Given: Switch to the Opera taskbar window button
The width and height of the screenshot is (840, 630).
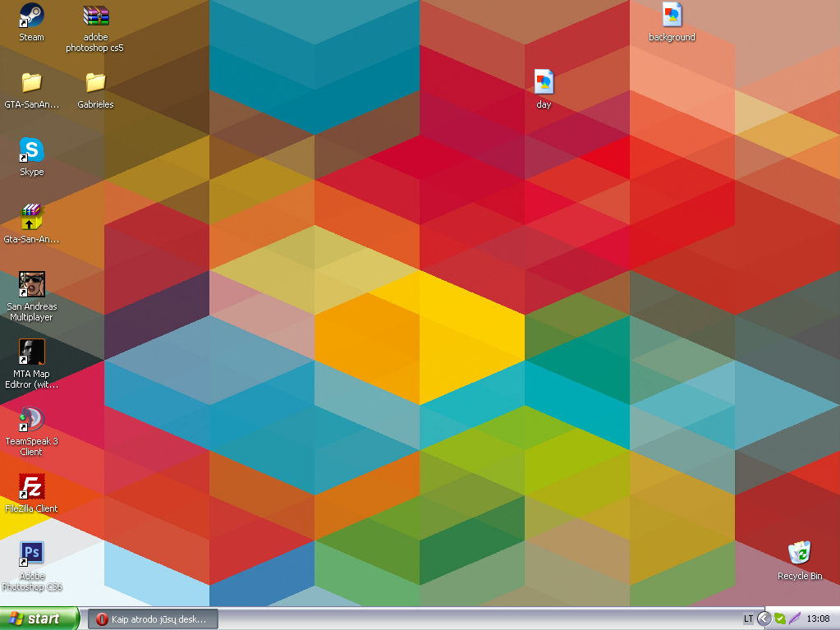Looking at the screenshot, I should click(x=153, y=619).
